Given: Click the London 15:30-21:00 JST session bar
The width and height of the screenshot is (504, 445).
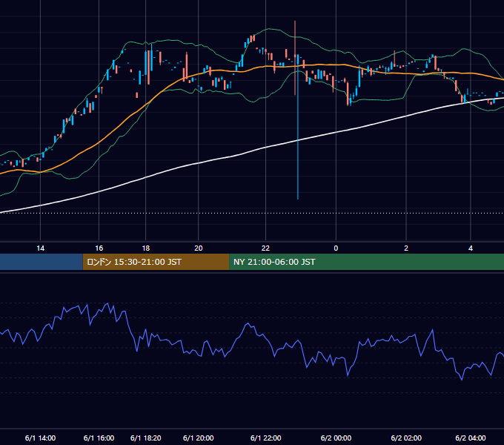Looking at the screenshot, I should click(156, 262).
